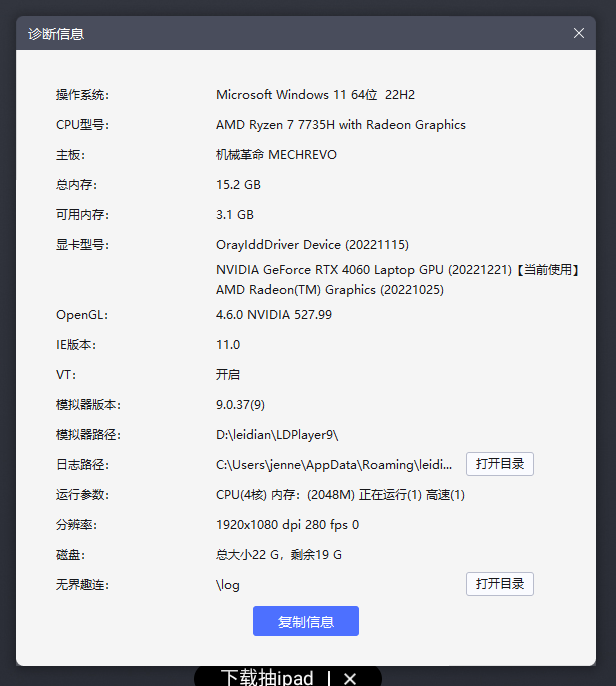
Task: Close the 诊断信息 dialog window
Action: [579, 33]
